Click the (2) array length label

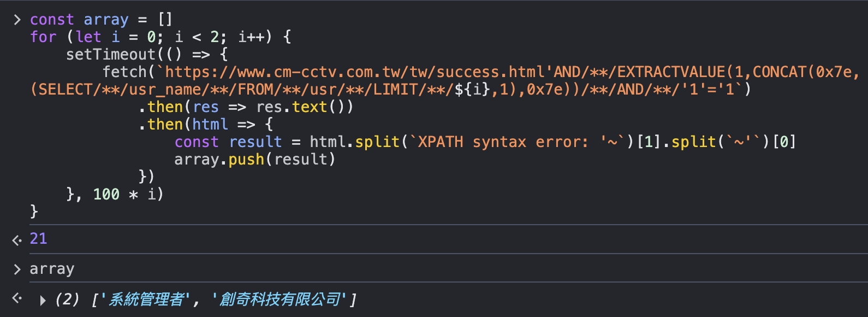[x=67, y=300]
